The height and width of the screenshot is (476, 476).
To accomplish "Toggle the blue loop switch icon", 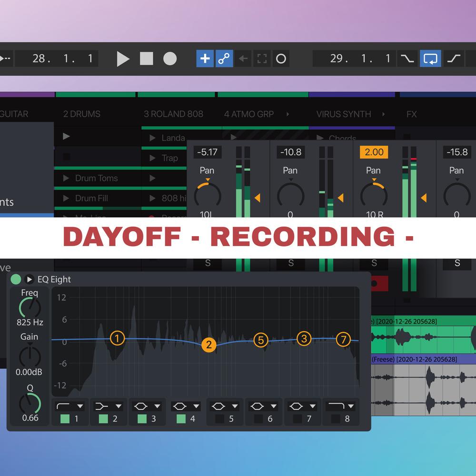I will click(430, 59).
